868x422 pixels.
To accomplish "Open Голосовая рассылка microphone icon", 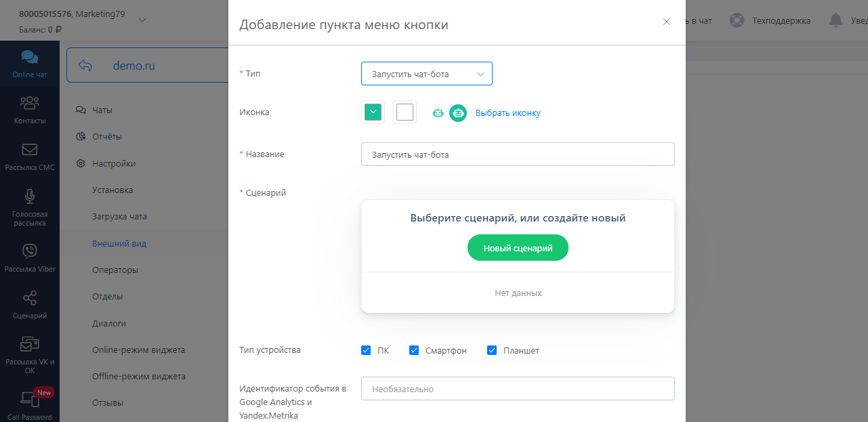I will 29,196.
